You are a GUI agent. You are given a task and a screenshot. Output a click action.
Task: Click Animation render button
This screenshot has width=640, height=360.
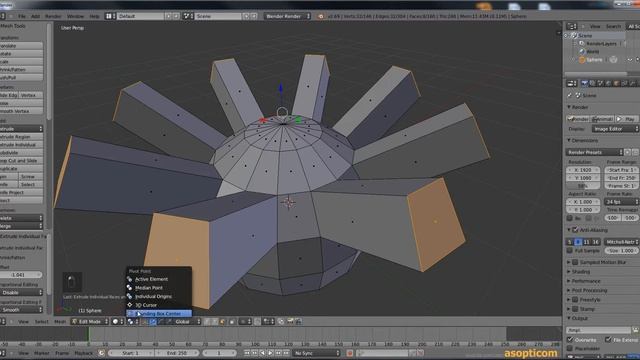(x=602, y=119)
